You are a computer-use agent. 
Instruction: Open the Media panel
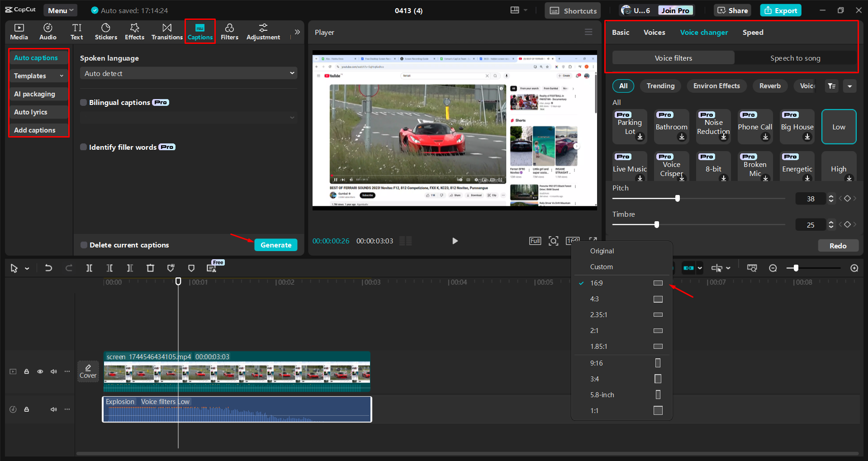(x=19, y=31)
